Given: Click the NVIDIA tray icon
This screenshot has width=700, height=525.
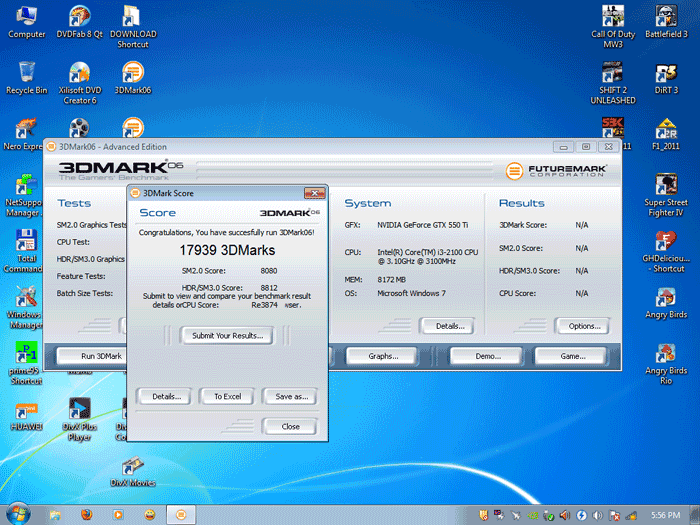Looking at the screenshot, I should tap(533, 515).
